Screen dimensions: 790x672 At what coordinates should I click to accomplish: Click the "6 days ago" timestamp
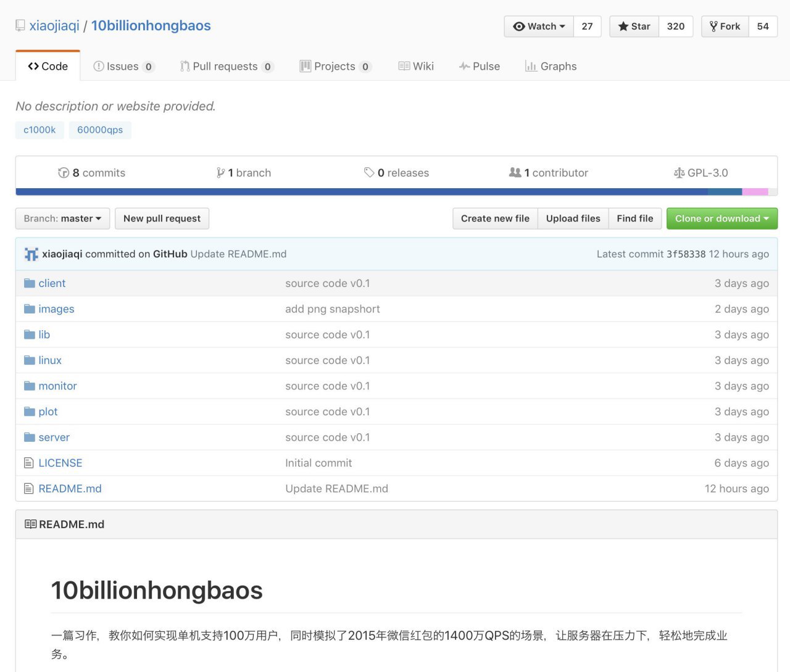(742, 463)
